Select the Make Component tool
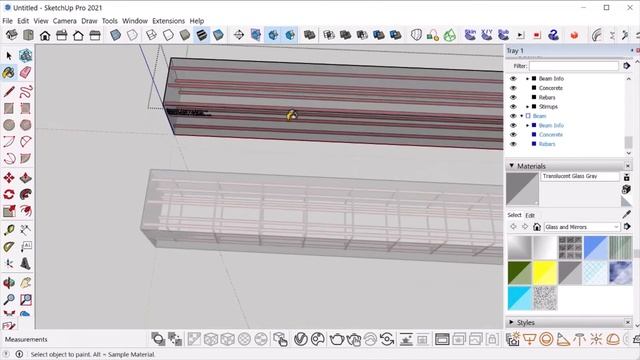Image resolution: width=640 pixels, height=360 pixels. click(25, 56)
